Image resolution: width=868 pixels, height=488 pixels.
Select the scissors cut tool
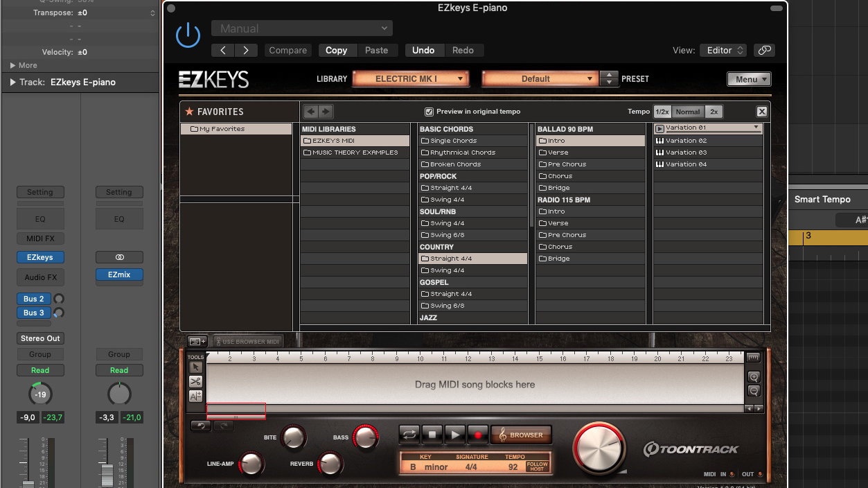(195, 381)
